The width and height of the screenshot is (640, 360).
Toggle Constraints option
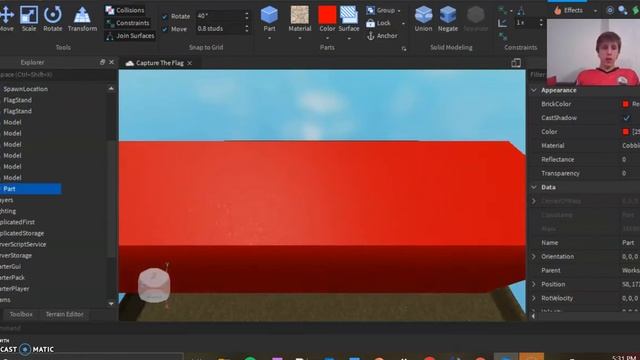point(127,23)
